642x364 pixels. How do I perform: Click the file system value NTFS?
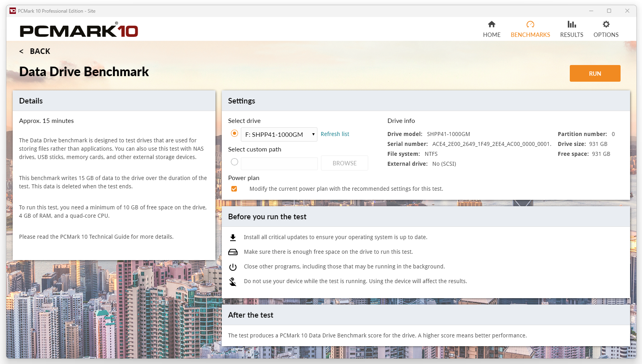click(431, 154)
